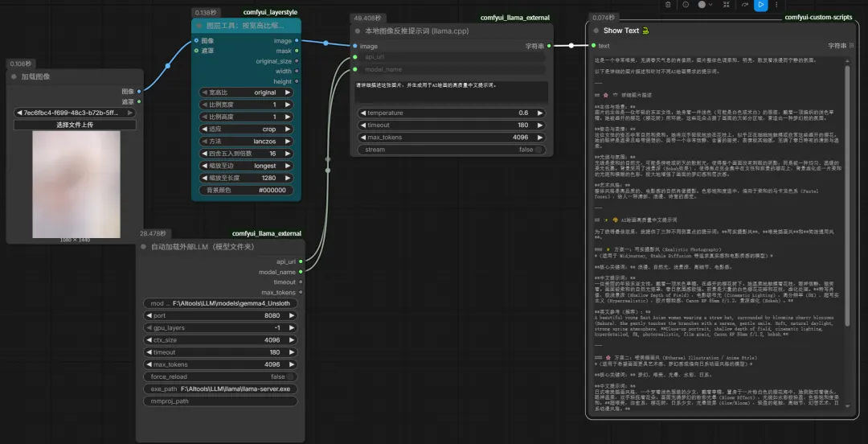Click the original_size output port
This screenshot has height=444, width=868.
pos(297,61)
